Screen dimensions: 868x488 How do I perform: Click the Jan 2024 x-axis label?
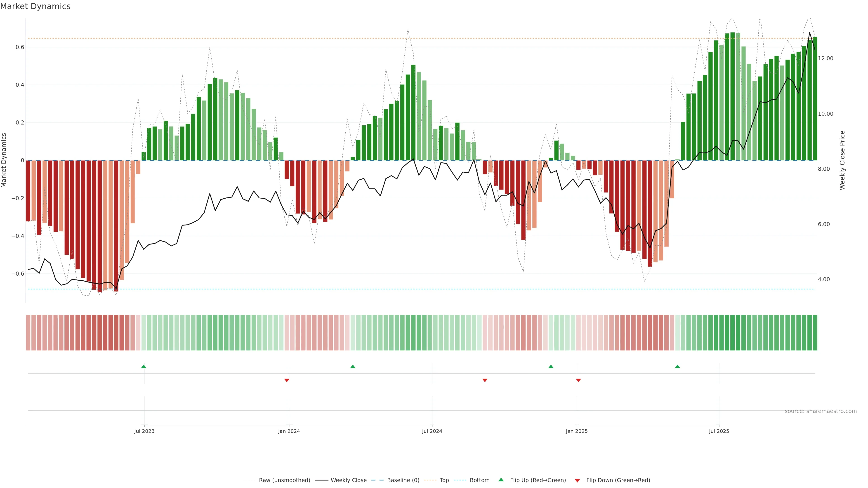pos(289,431)
